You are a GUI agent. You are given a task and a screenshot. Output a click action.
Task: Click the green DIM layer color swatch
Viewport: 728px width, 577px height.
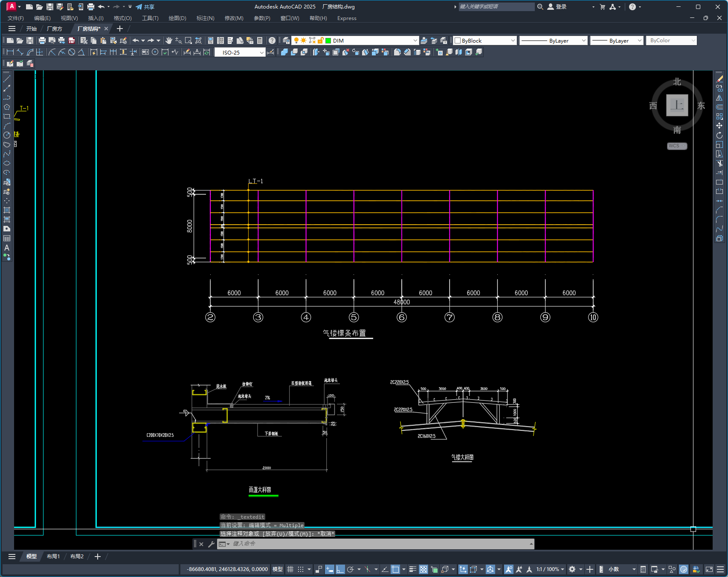(x=328, y=40)
